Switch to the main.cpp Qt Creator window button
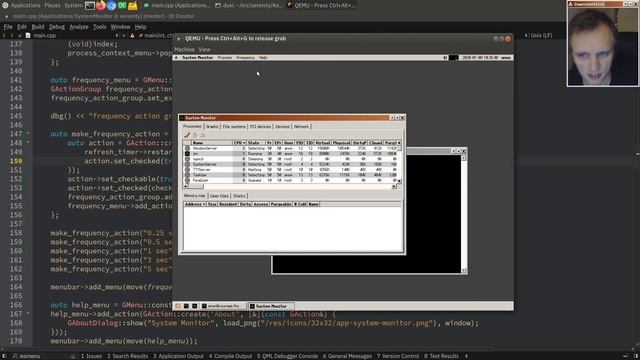This screenshot has width=640, height=360. (x=177, y=5)
